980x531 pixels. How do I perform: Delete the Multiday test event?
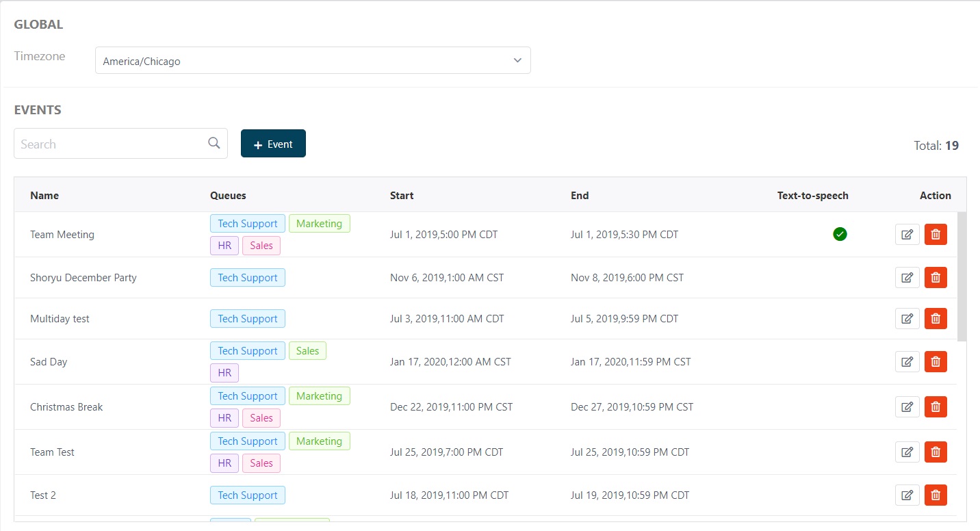(936, 319)
